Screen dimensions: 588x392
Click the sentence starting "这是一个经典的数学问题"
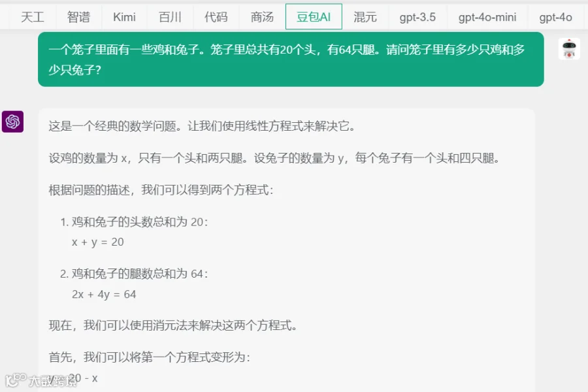click(202, 126)
